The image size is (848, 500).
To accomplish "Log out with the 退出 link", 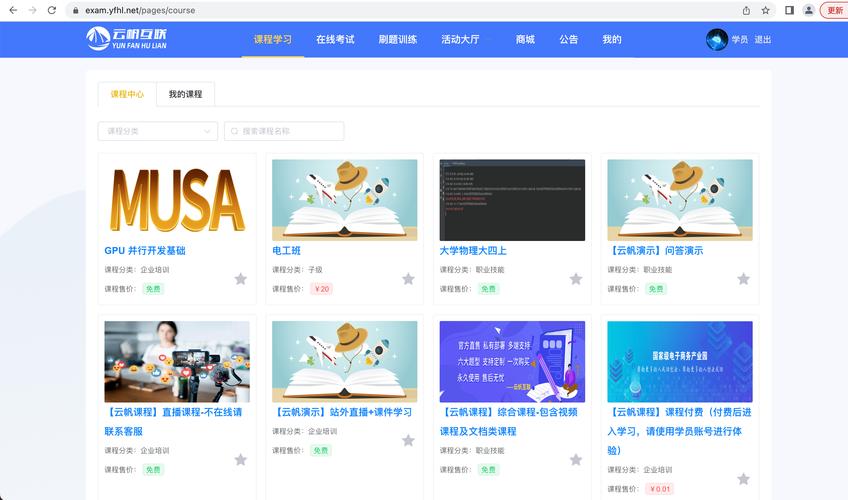I will click(763, 39).
